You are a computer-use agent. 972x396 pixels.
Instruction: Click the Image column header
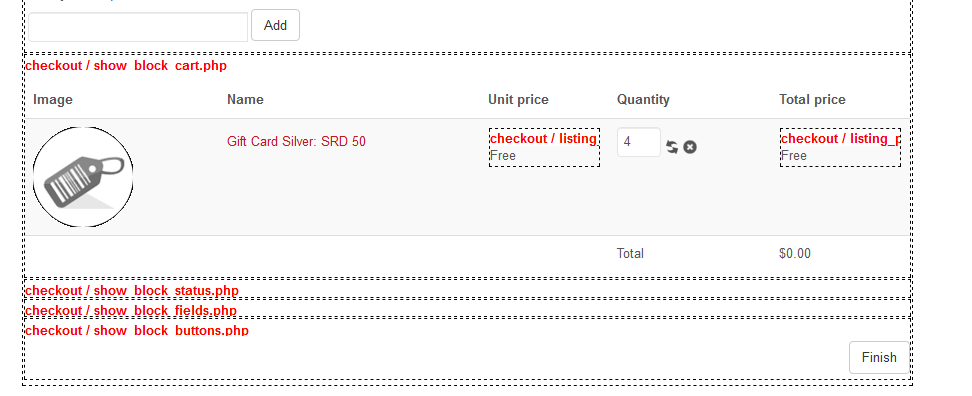53,100
